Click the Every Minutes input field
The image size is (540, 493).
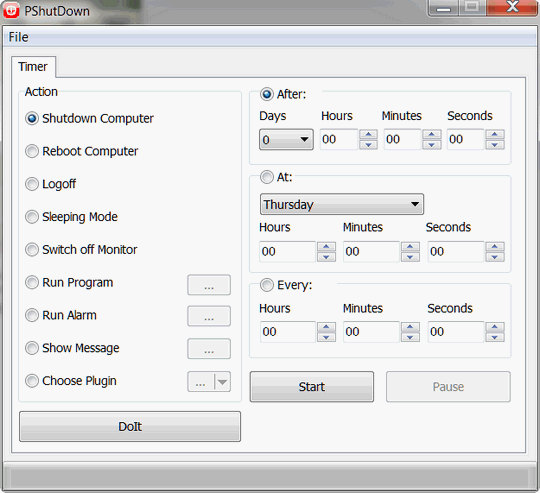(x=371, y=332)
